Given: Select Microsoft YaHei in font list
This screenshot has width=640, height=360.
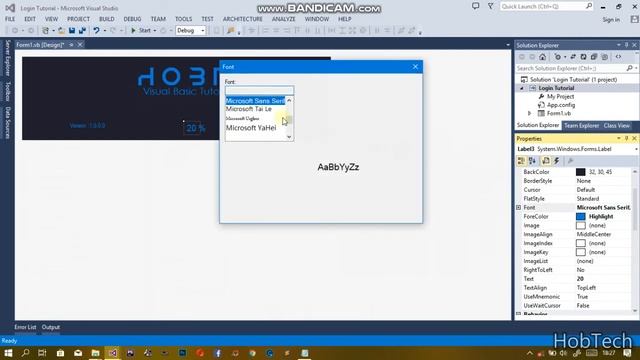Looking at the screenshot, I should (x=251, y=128).
